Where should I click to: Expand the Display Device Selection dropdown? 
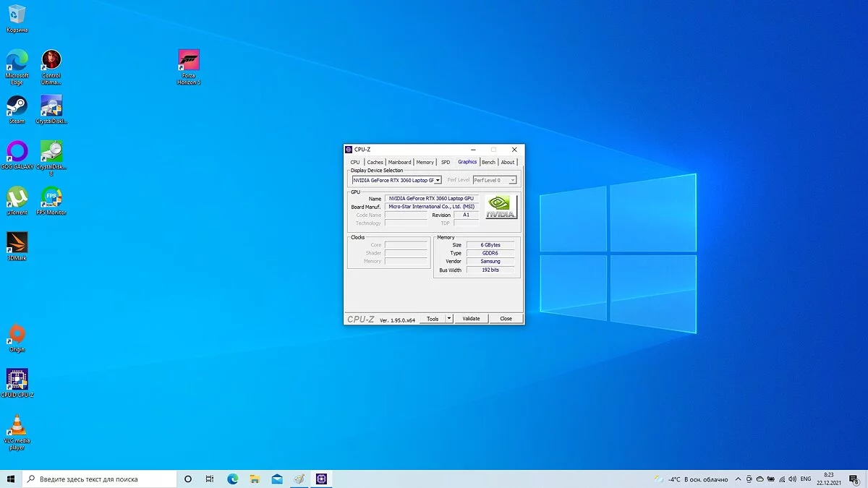coord(438,180)
